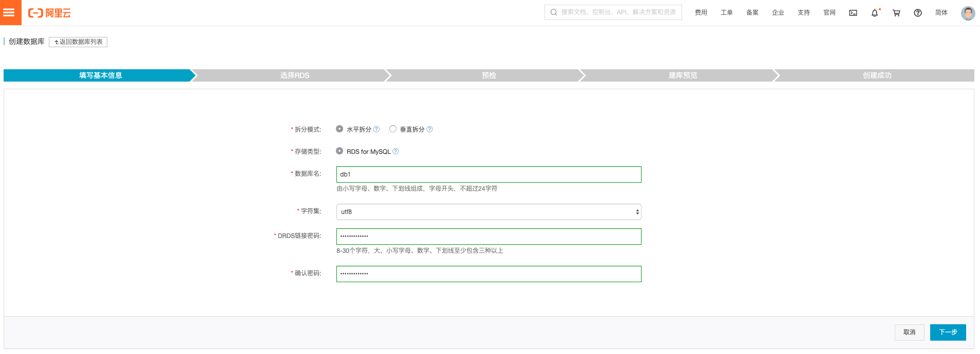The width and height of the screenshot is (980, 354).
Task: Show help for 水平拆分 option
Action: point(376,129)
